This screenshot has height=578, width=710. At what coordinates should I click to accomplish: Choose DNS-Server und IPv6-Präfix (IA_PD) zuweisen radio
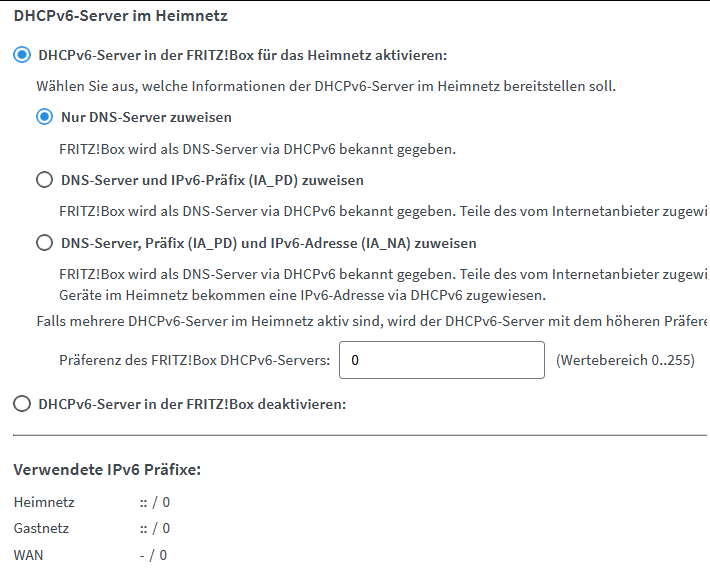tap(44, 180)
